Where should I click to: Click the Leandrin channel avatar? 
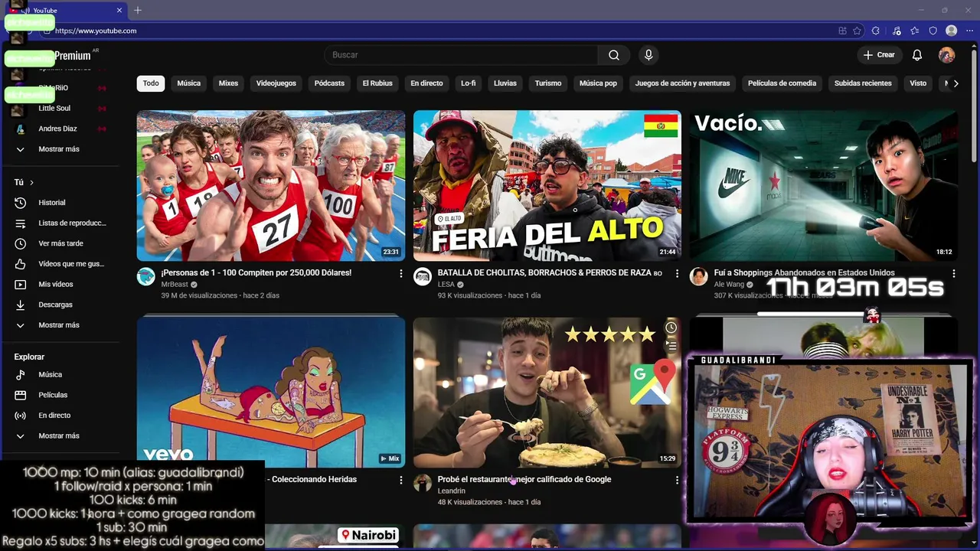(423, 484)
